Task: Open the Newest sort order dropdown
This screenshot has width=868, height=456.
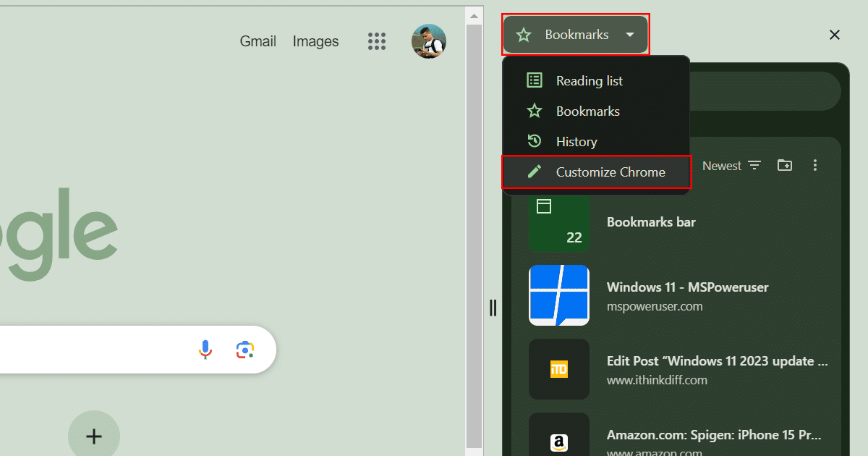Action: point(731,166)
